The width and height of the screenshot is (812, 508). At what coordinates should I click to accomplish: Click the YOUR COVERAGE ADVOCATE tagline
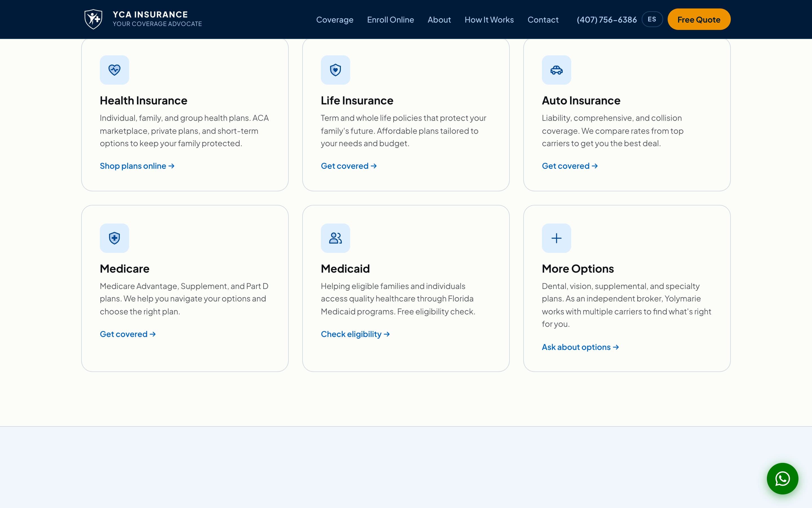(x=157, y=24)
